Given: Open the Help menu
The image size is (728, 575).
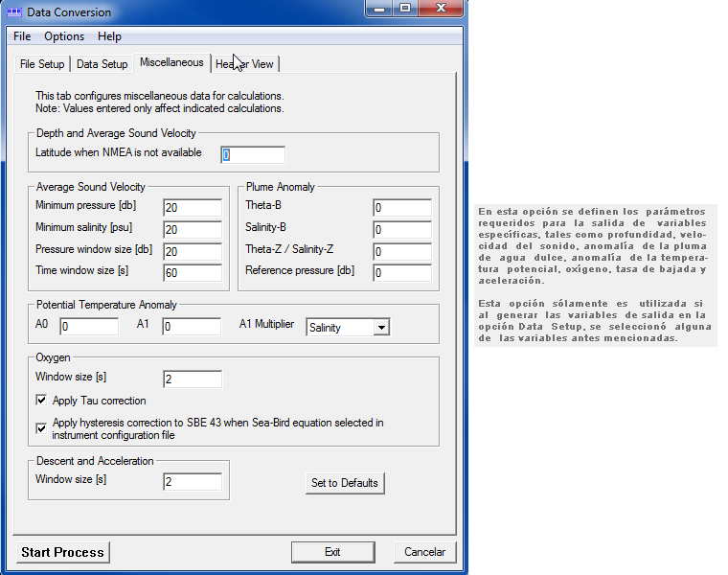Looking at the screenshot, I should (109, 36).
